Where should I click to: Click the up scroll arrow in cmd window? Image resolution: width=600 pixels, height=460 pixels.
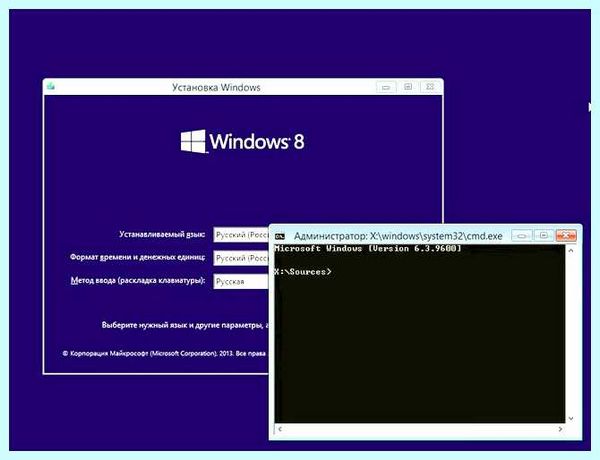[571, 251]
